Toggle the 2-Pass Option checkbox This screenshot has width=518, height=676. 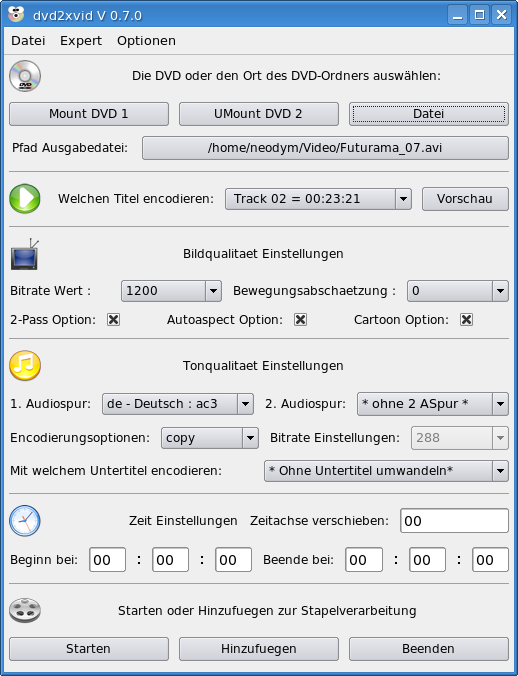[113, 319]
